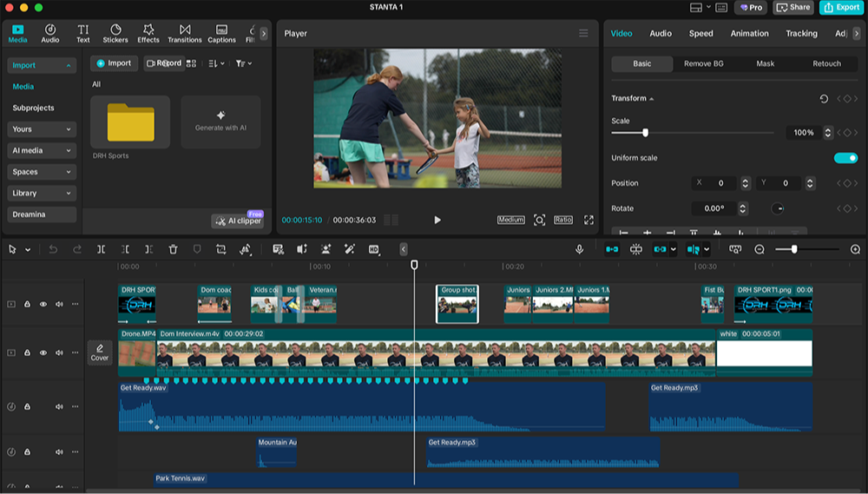
Task: Click the split clip tool in timeline toolbar
Action: tap(102, 249)
